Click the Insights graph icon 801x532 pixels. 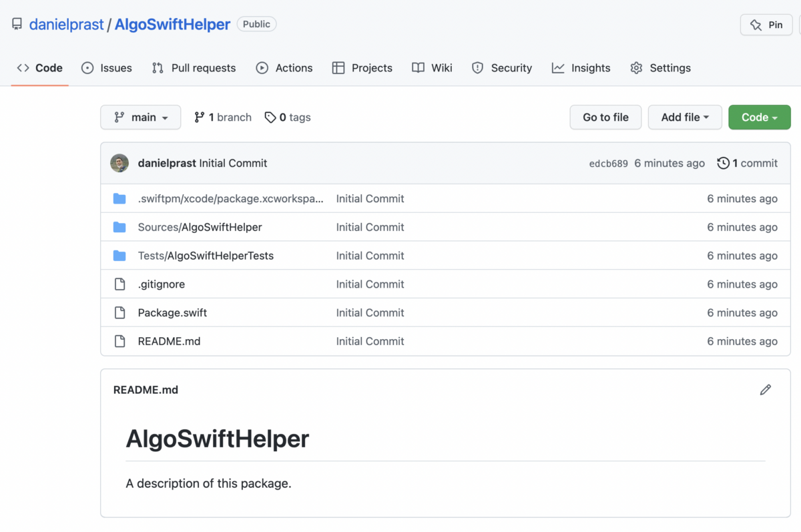click(x=558, y=68)
